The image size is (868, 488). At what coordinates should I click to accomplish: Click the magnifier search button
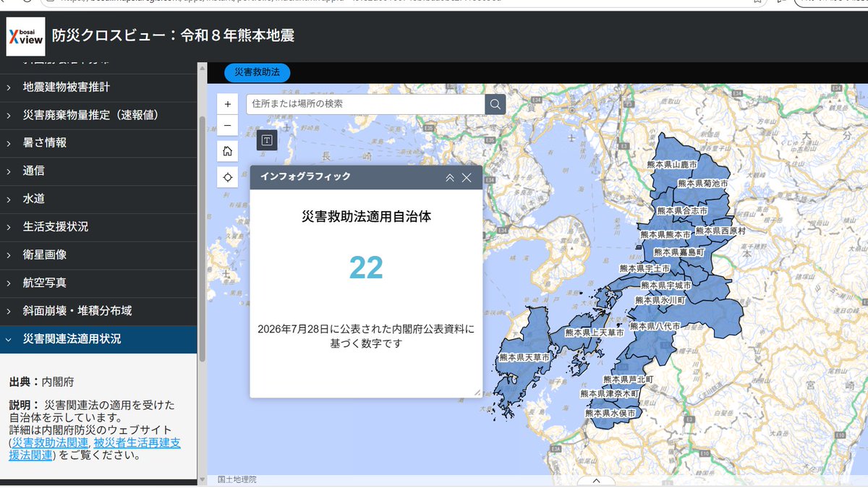coord(495,104)
